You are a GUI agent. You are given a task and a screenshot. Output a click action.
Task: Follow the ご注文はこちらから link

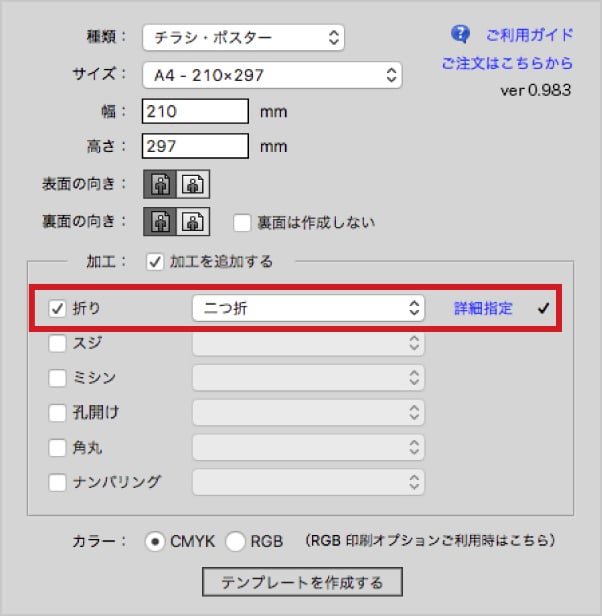click(507, 63)
